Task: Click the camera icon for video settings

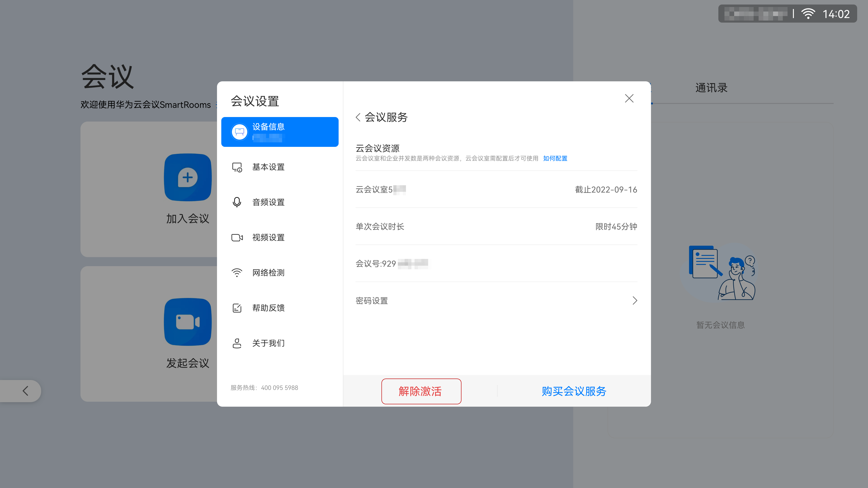Action: pos(237,237)
